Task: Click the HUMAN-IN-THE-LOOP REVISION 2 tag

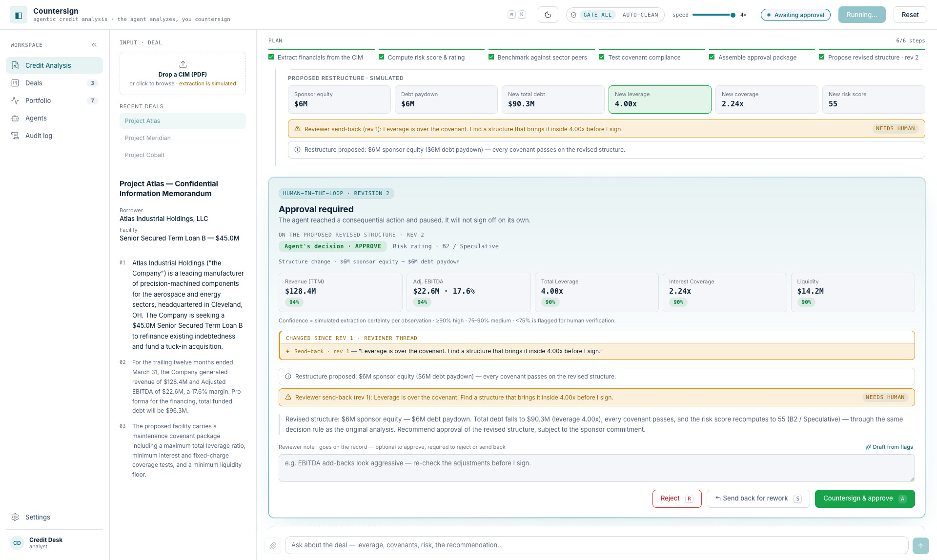Action: [336, 193]
